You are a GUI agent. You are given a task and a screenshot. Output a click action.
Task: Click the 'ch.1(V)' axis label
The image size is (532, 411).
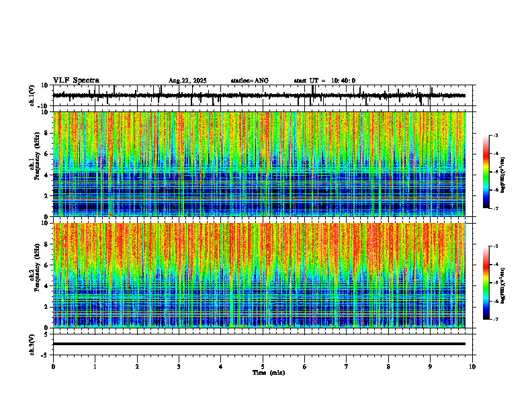click(32, 95)
